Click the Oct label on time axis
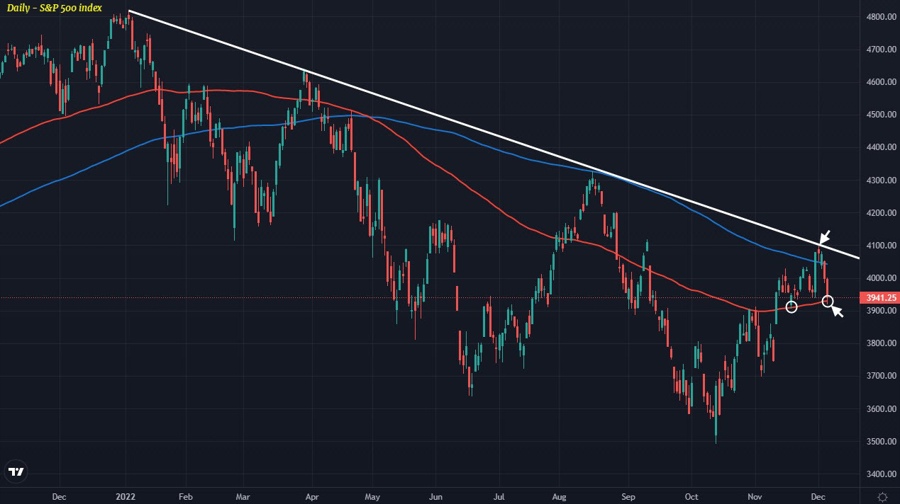Image resolution: width=900 pixels, height=504 pixels. (692, 497)
